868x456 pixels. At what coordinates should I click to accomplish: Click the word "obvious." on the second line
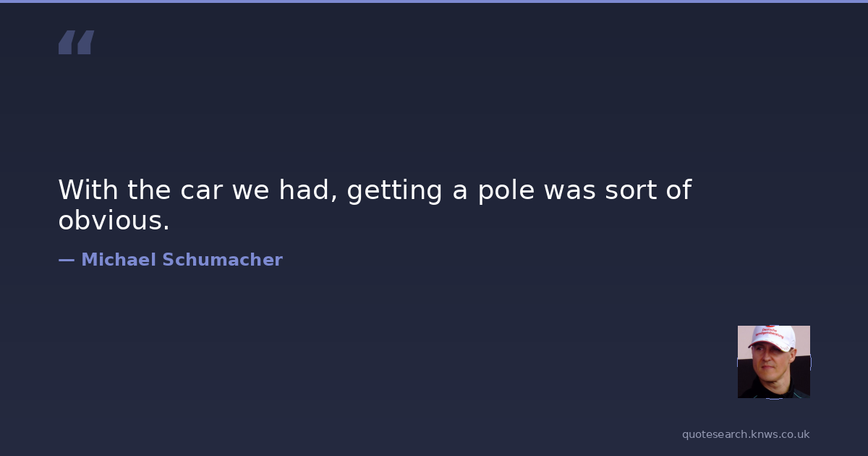[114, 221]
